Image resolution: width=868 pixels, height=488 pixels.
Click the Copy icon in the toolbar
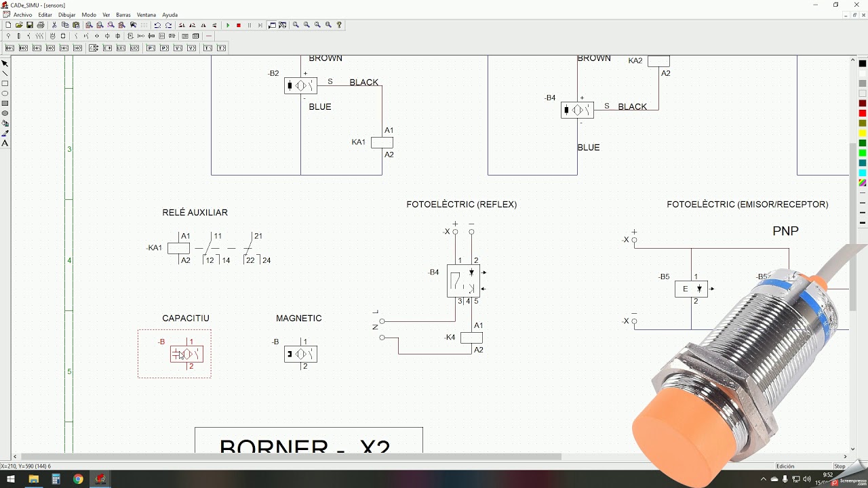point(65,25)
